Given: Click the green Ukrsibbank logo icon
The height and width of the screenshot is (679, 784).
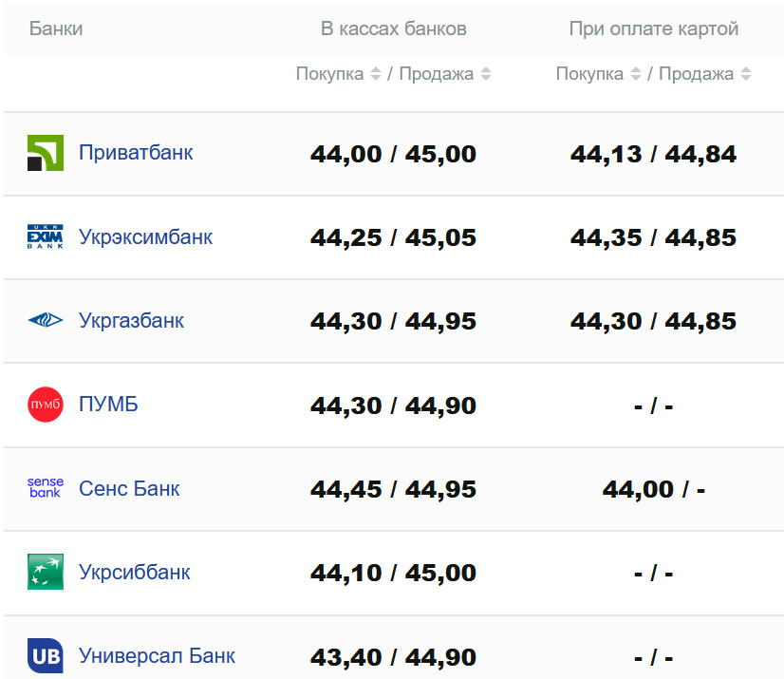Looking at the screenshot, I should (46, 572).
